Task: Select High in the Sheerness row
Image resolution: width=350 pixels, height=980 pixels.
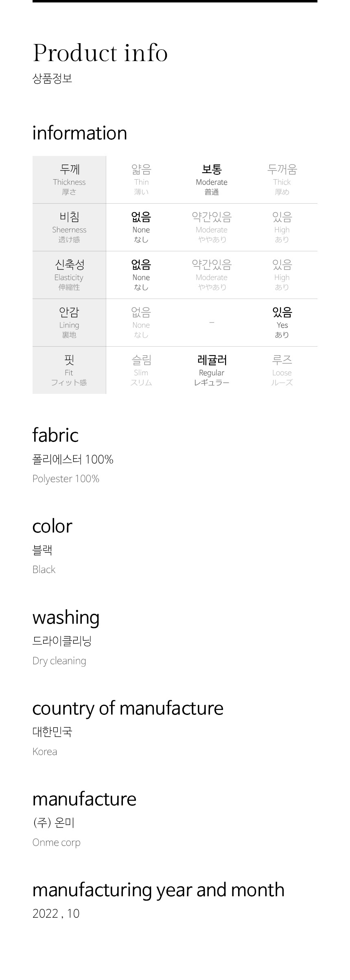Action: pyautogui.click(x=282, y=227)
